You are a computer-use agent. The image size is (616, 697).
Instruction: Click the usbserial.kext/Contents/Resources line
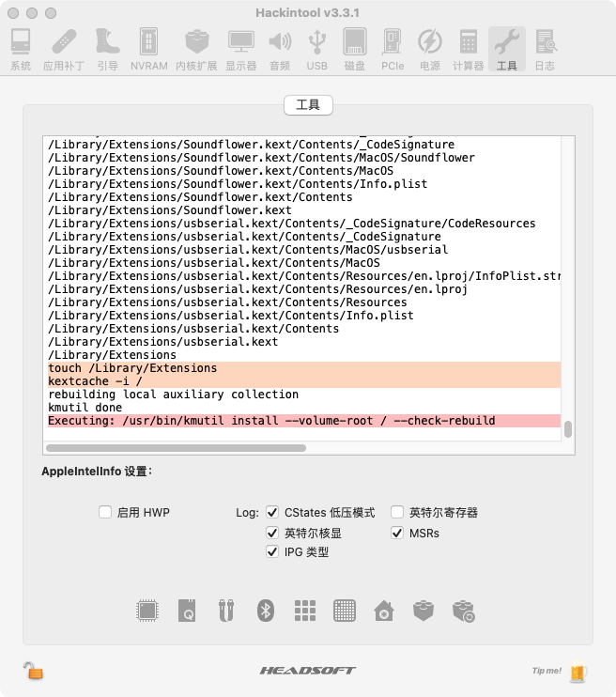pyautogui.click(x=227, y=302)
